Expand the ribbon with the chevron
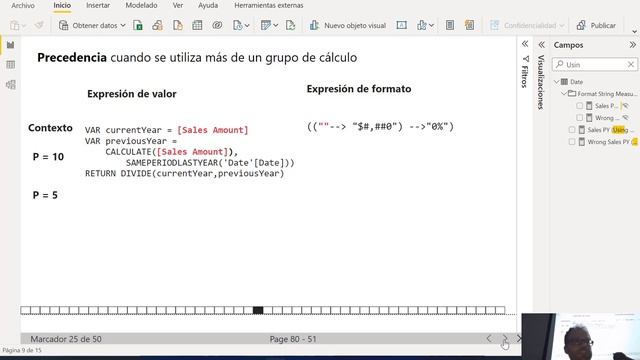640x360 pixels. 634,31
